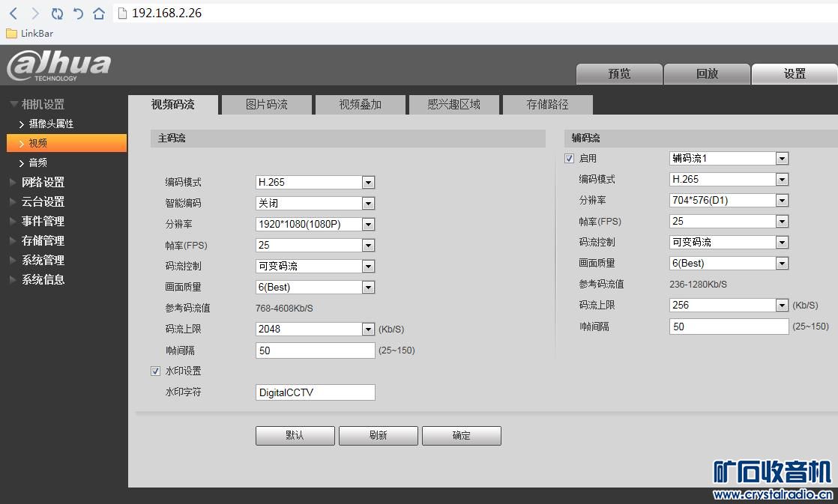The height and width of the screenshot is (504, 838).
Task: Open the 辅码流1 stream selector dropdown
Action: click(729, 158)
